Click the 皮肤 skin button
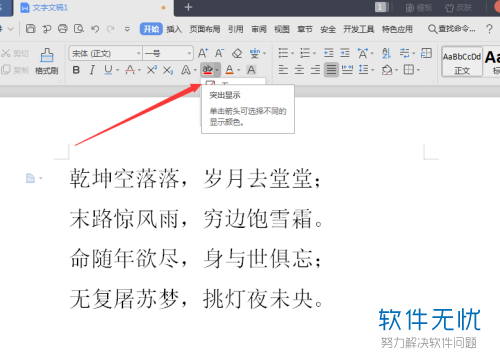Image resolution: width=500 pixels, height=363 pixels. (x=459, y=8)
